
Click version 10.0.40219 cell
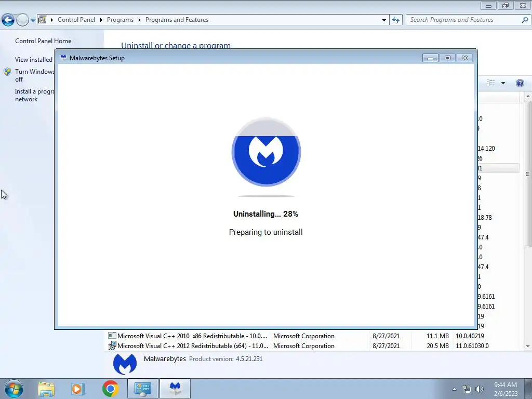tap(470, 336)
